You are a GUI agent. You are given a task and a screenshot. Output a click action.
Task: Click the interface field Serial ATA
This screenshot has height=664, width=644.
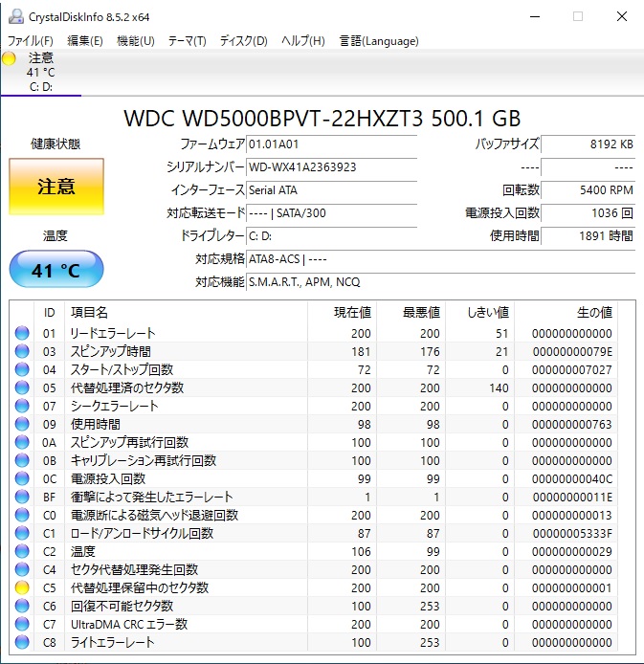[331, 190]
